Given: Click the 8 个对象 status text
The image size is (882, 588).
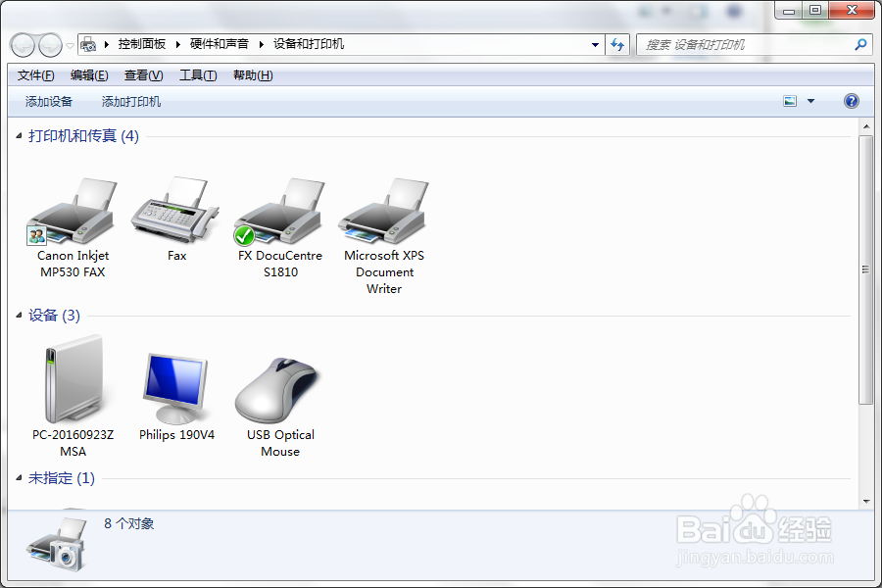Looking at the screenshot, I should coord(128,524).
